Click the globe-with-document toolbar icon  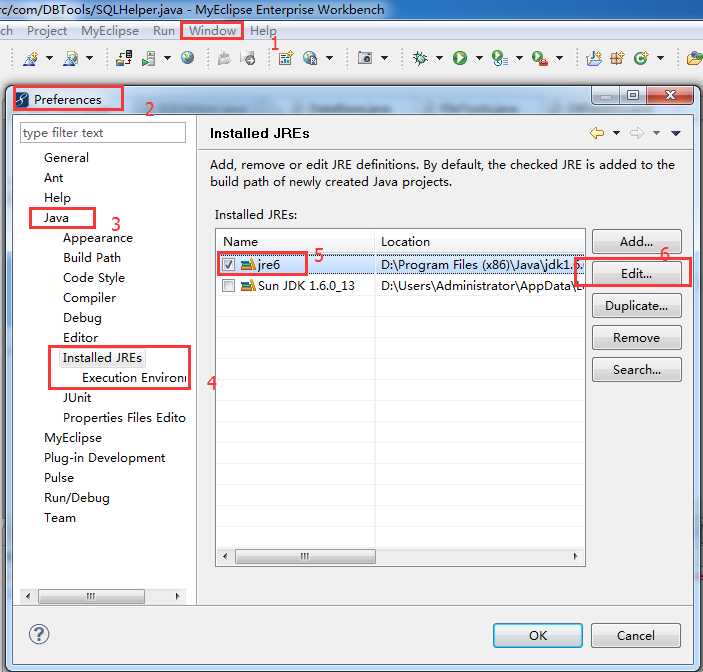[310, 58]
